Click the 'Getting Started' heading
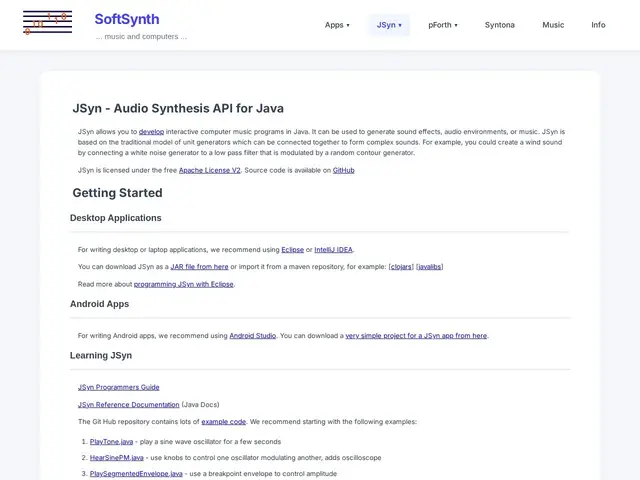This screenshot has width=640, height=480. coord(118,193)
